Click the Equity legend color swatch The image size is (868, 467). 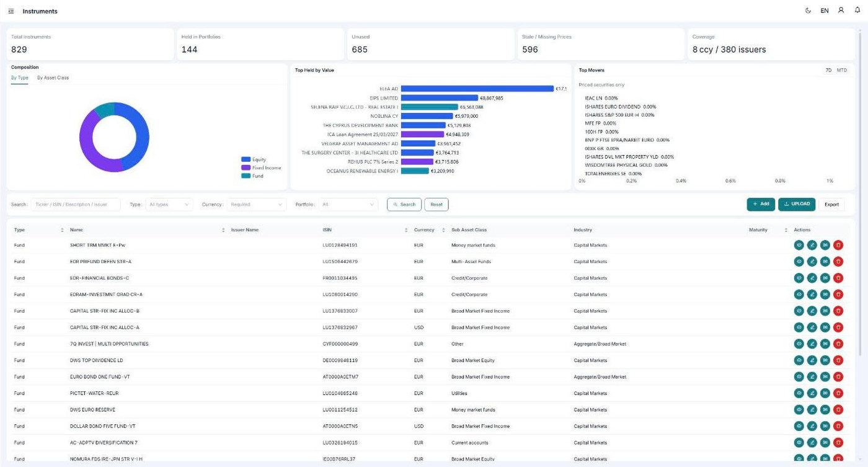pyautogui.click(x=246, y=159)
